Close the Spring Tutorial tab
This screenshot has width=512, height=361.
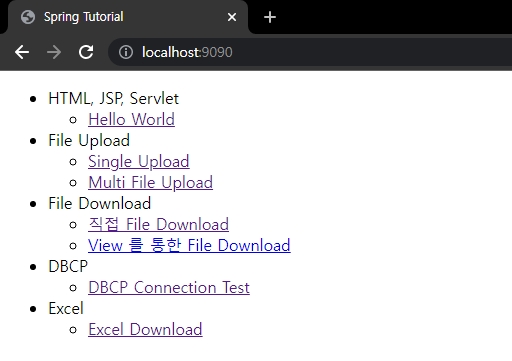point(232,17)
